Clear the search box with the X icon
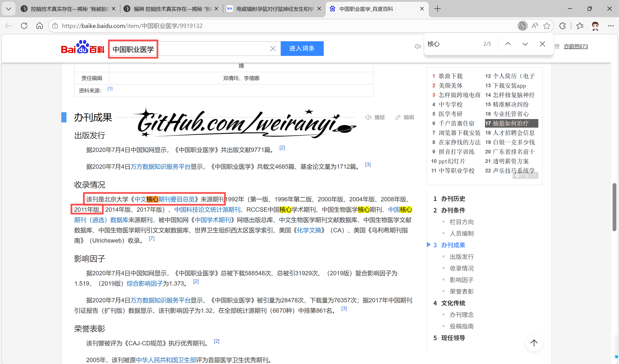Viewport: 619px width, 364px height. point(273,48)
